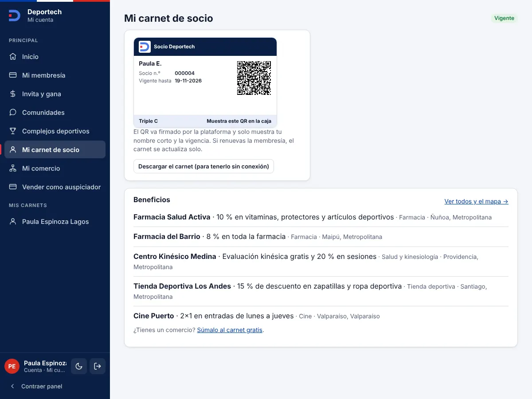Open Ver todos y el mapa link

point(476,201)
